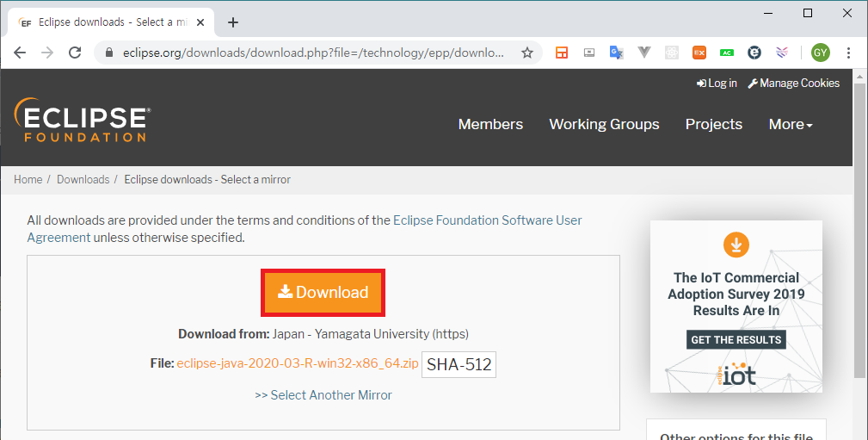Screen dimensions: 868x440
Task: Close the Eclipse downloads tab
Action: [200, 22]
